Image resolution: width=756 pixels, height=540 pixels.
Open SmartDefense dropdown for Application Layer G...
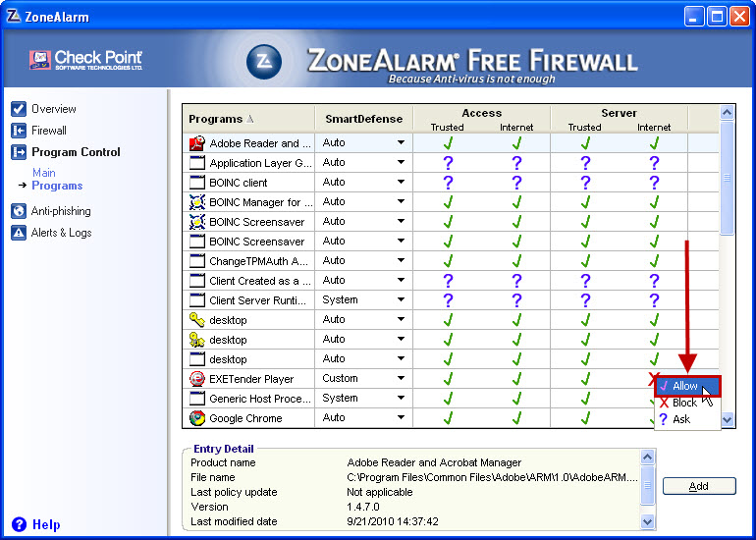click(401, 162)
